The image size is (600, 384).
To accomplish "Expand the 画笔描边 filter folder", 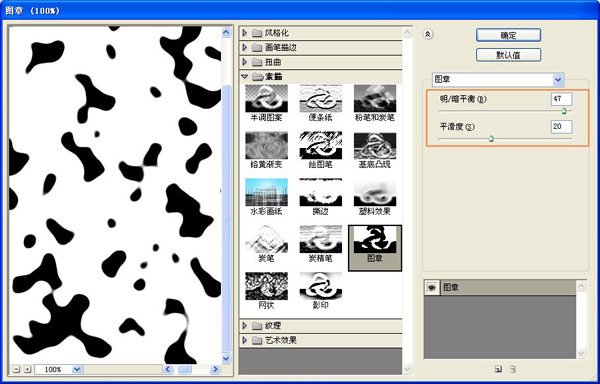I will click(x=245, y=47).
